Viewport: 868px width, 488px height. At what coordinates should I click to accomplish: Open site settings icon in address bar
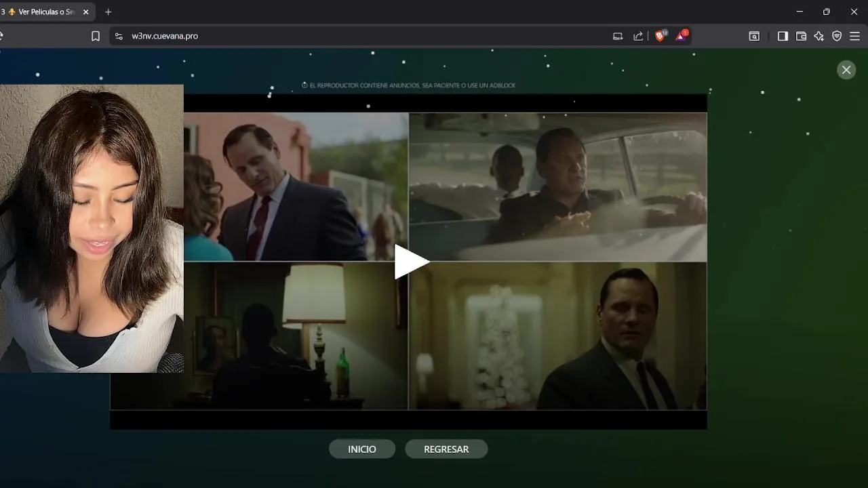click(119, 36)
